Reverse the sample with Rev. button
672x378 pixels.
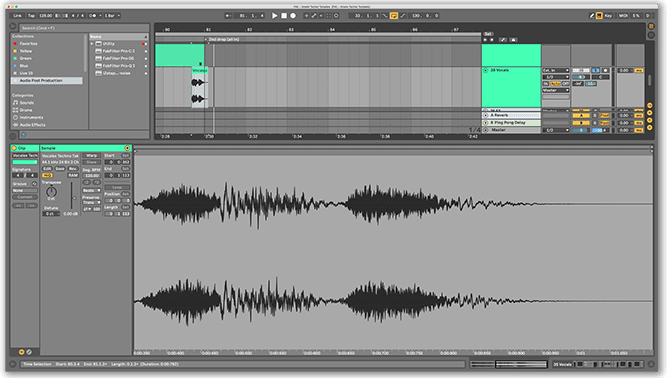click(73, 169)
